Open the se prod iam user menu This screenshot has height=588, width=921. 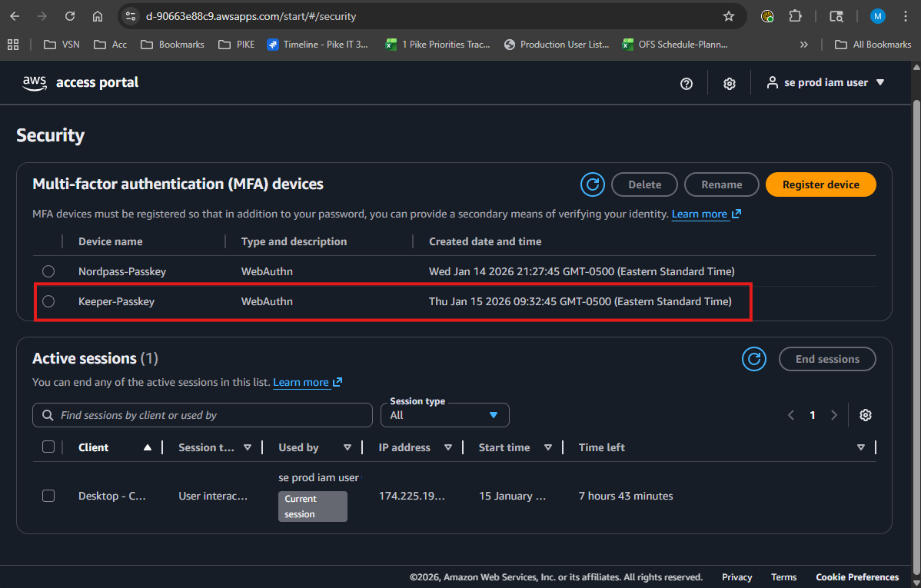coord(825,83)
